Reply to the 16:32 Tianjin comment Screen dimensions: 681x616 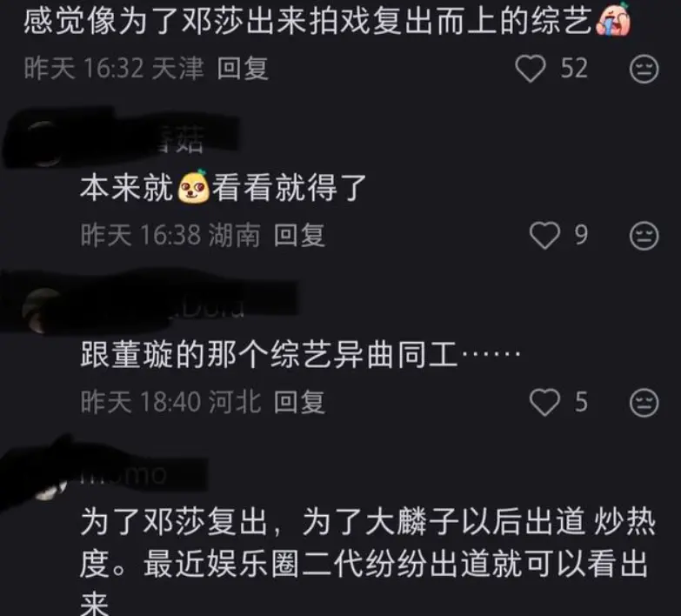coord(243,69)
